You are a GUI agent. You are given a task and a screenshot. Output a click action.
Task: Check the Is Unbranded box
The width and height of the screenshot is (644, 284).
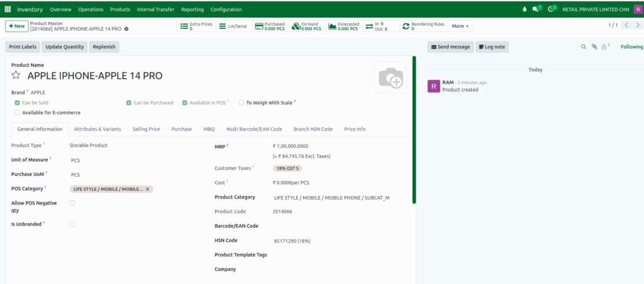[72, 224]
